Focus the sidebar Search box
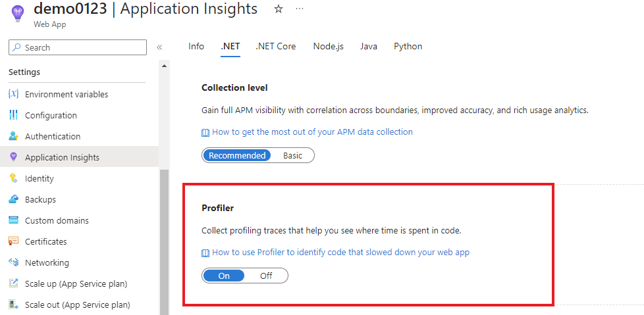 click(82, 47)
